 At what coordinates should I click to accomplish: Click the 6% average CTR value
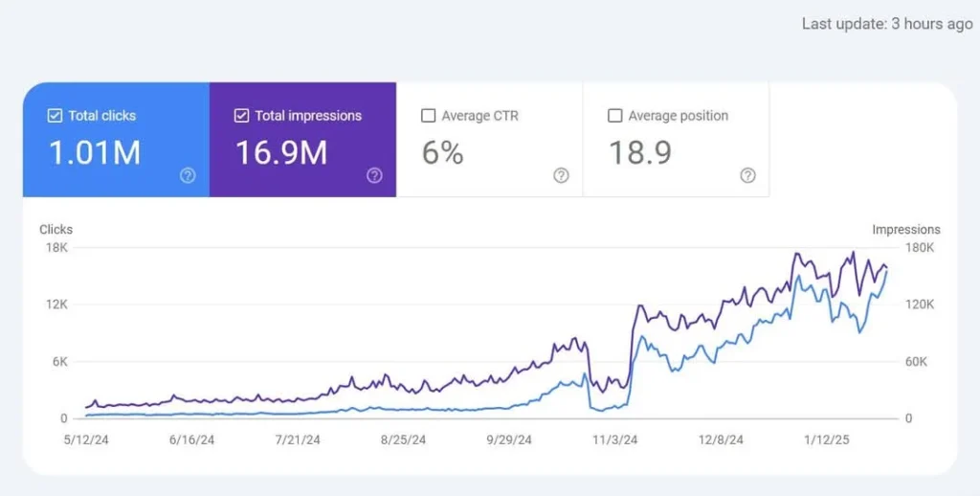[442, 152]
